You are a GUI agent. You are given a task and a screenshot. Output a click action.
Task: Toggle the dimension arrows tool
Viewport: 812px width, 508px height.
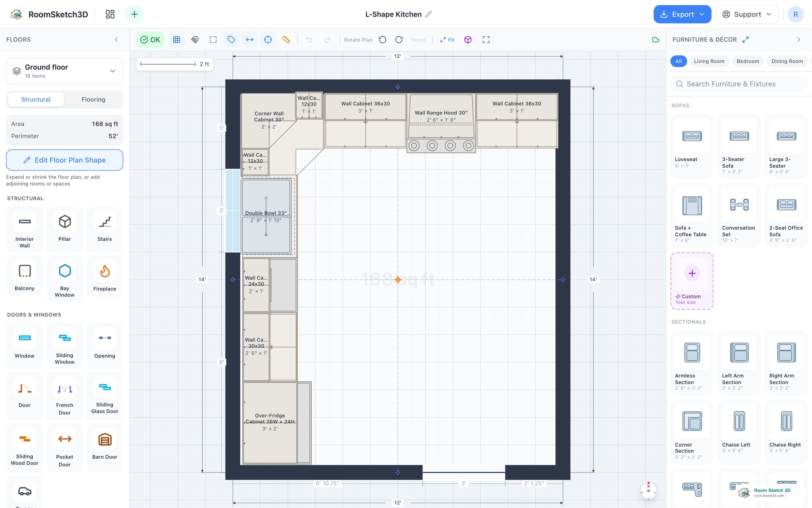250,40
